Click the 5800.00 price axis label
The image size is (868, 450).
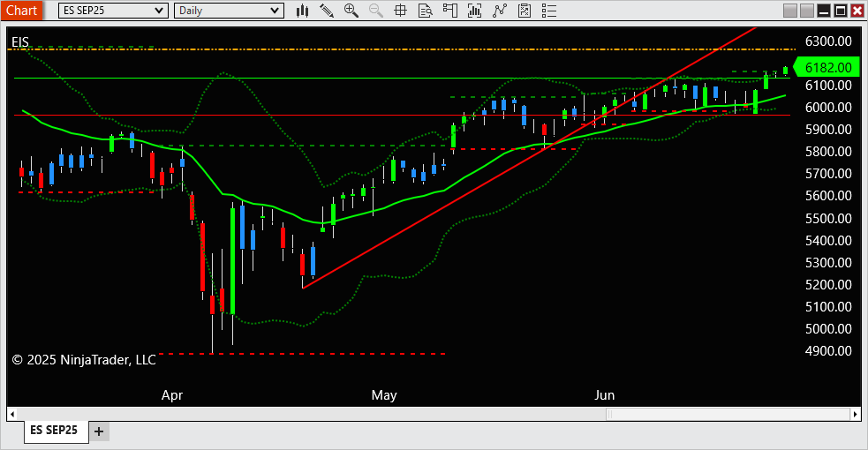pyautogui.click(x=828, y=152)
